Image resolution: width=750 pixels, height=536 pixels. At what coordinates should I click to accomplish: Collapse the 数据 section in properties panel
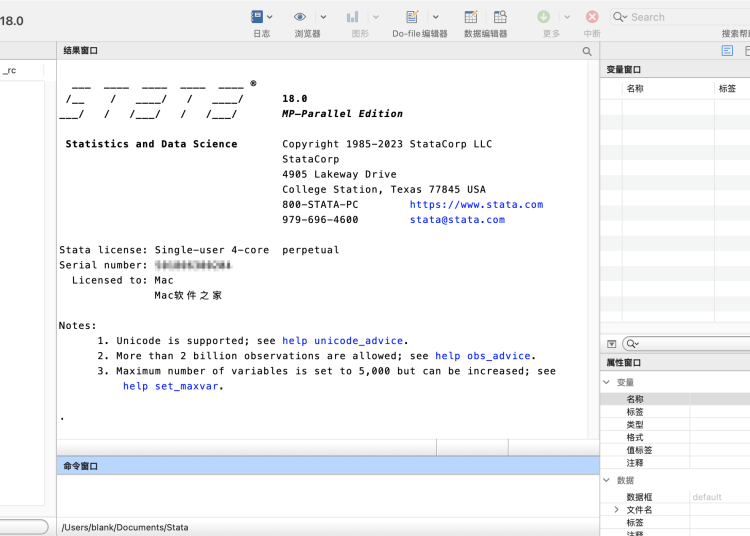pos(606,480)
